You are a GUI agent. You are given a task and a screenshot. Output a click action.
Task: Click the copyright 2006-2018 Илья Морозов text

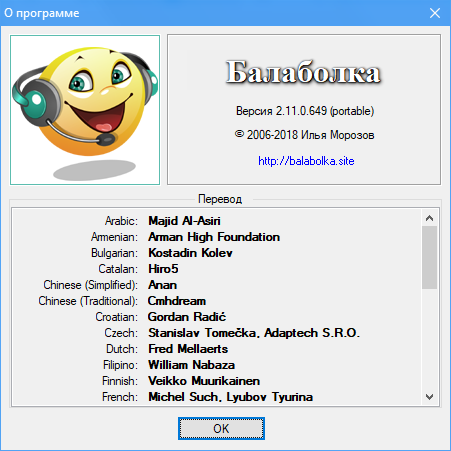click(x=305, y=135)
